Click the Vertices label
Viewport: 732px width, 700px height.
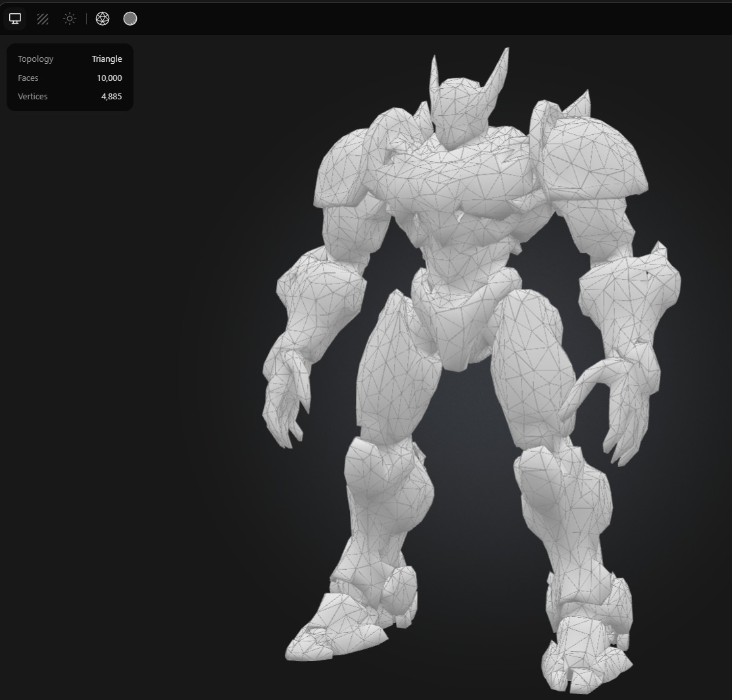pyautogui.click(x=33, y=96)
